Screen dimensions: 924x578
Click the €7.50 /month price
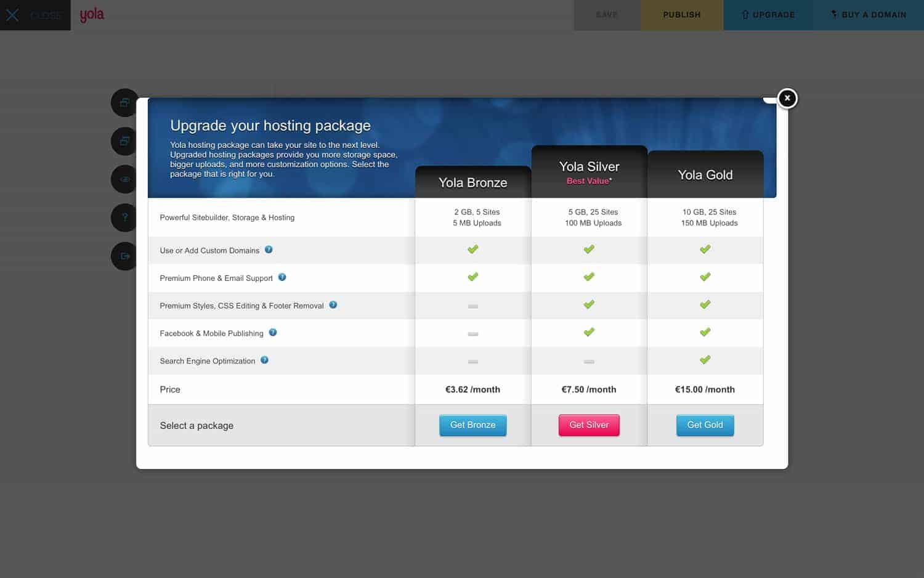589,389
